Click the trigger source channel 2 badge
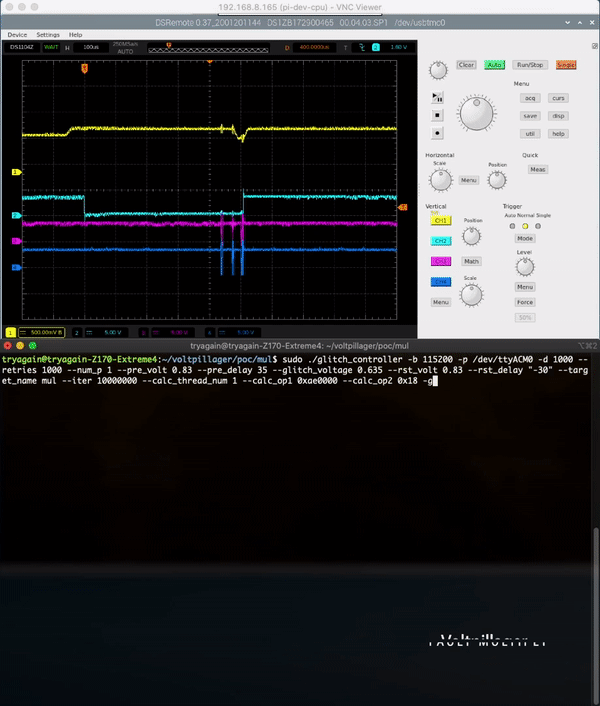The width and height of the screenshot is (600, 706). [376, 47]
